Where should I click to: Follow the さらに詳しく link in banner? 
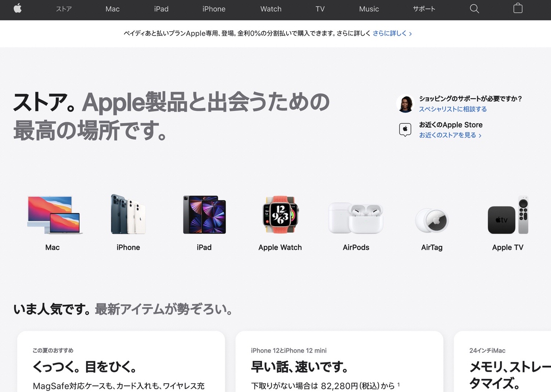pyautogui.click(x=392, y=33)
